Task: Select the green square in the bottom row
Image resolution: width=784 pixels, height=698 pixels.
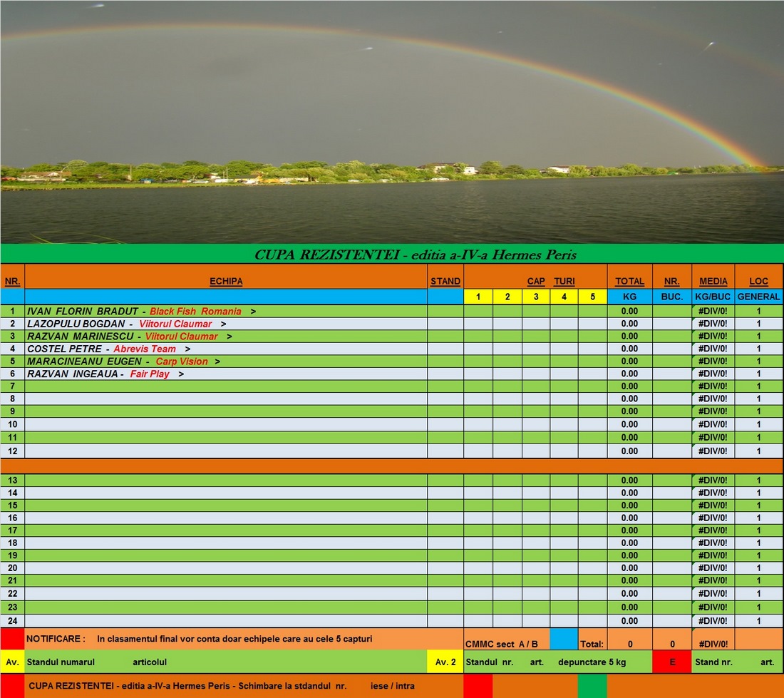Action: [592, 687]
